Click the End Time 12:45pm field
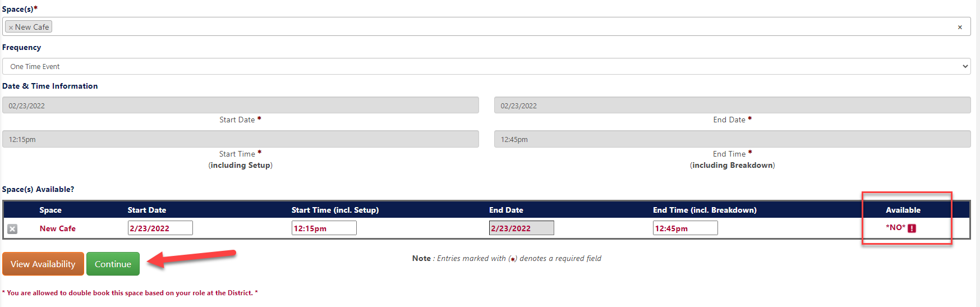 [x=733, y=139]
